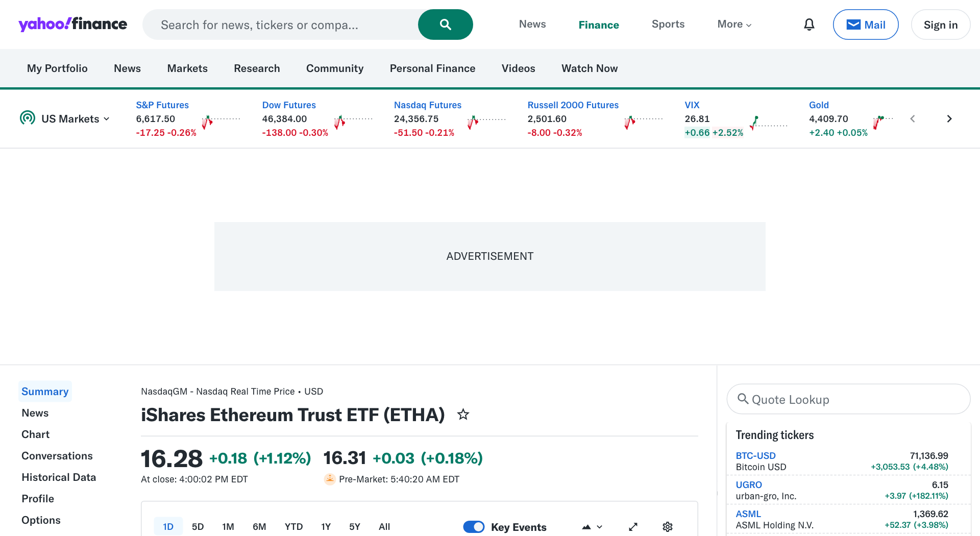Select News in the quote sidebar
The image size is (980, 536).
pyautogui.click(x=35, y=413)
